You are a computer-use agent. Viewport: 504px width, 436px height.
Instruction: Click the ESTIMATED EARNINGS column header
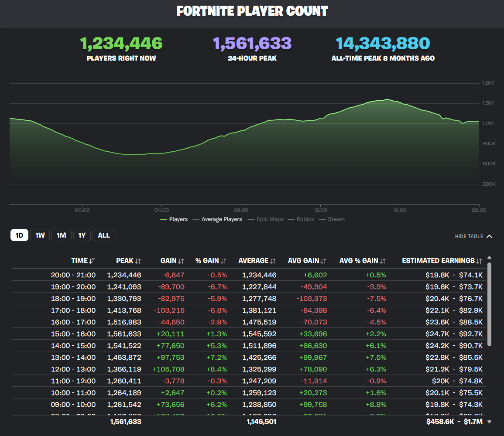tap(439, 261)
